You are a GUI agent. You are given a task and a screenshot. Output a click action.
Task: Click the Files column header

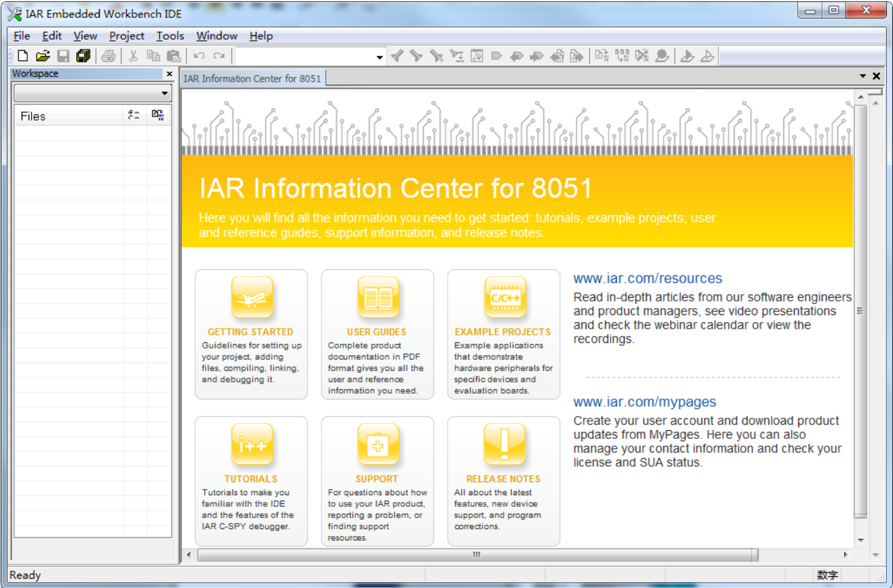69,116
